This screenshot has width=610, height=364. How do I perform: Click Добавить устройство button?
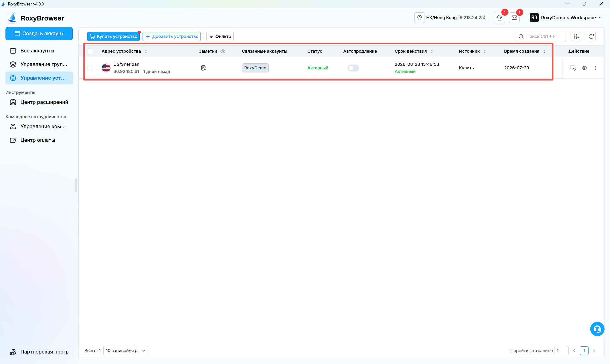point(172,36)
